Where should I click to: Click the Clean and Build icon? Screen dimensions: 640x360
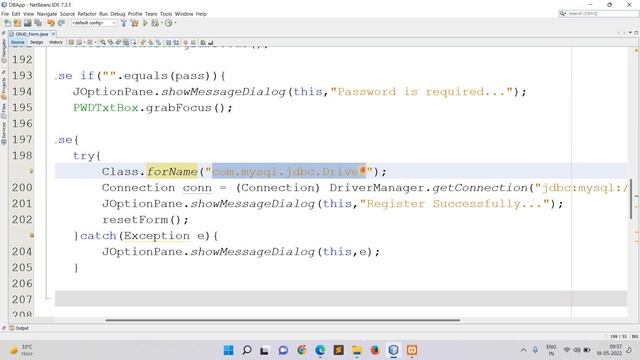point(134,23)
